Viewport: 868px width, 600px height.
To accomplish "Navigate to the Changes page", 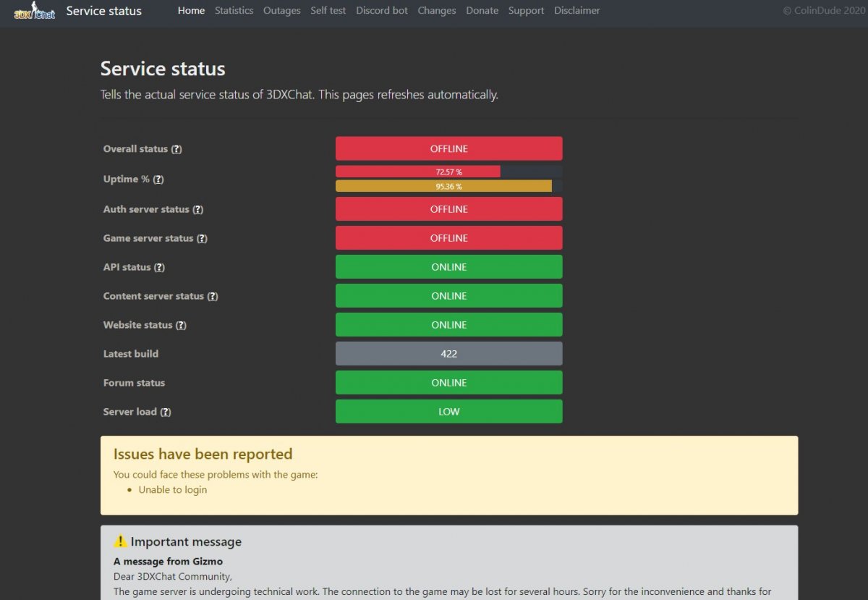I will pyautogui.click(x=436, y=10).
